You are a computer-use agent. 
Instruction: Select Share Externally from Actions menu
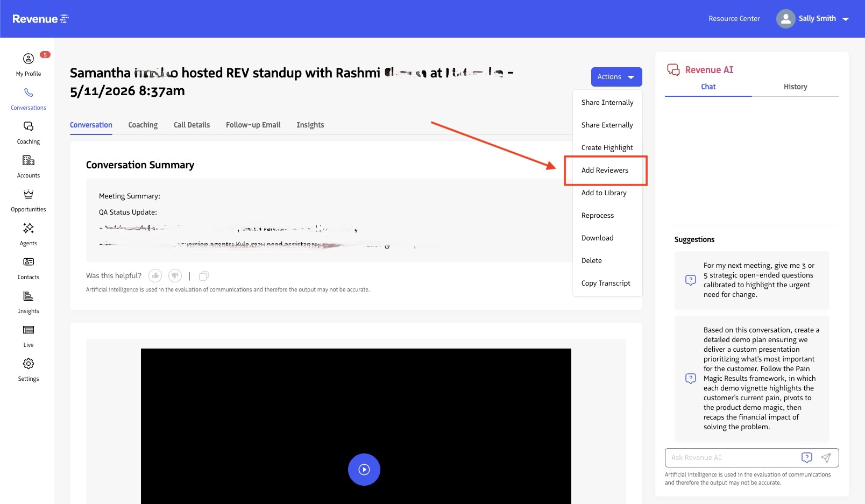click(607, 125)
